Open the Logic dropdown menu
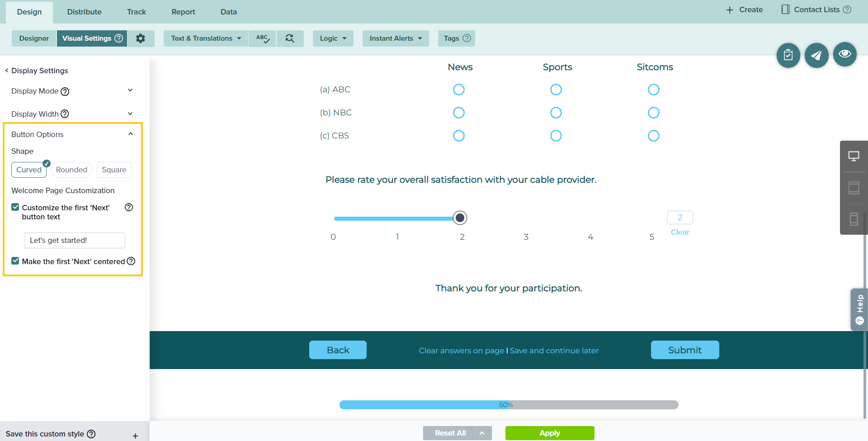 coord(333,38)
